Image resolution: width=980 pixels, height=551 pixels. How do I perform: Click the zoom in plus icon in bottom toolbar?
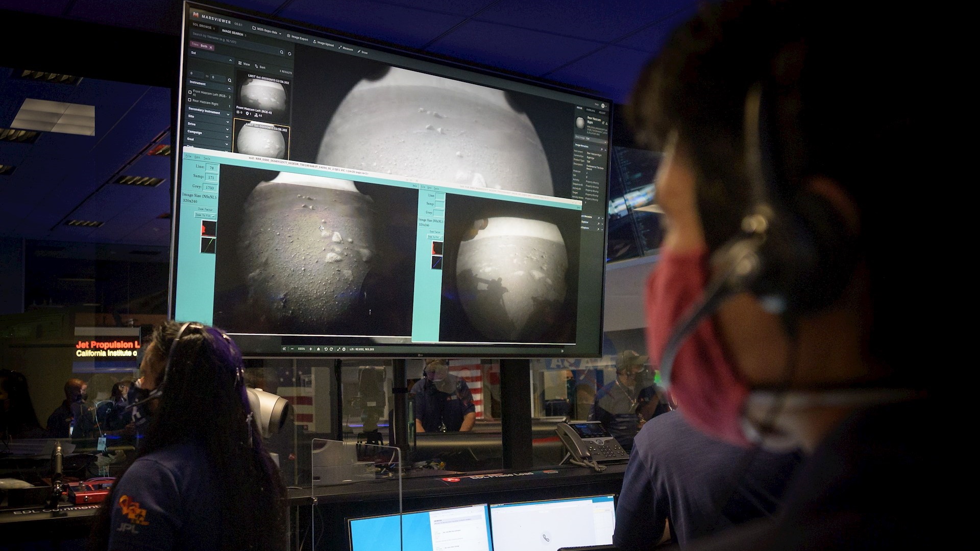(310, 349)
